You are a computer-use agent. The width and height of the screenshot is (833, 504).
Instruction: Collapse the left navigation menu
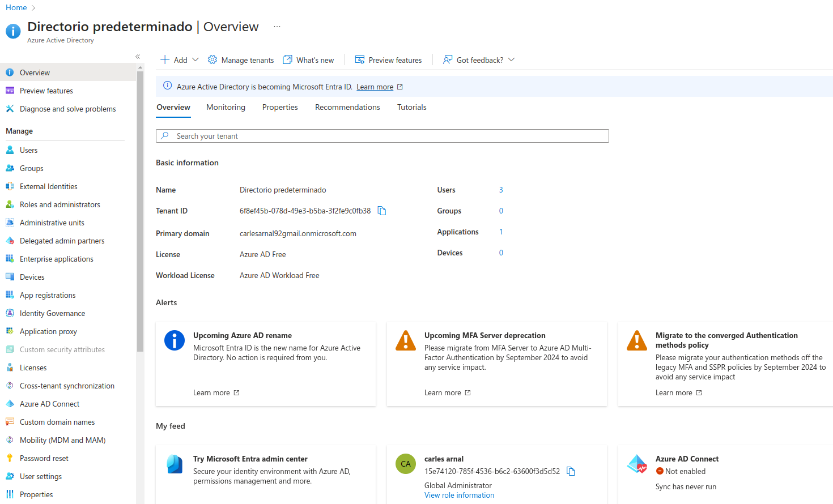coord(138,57)
